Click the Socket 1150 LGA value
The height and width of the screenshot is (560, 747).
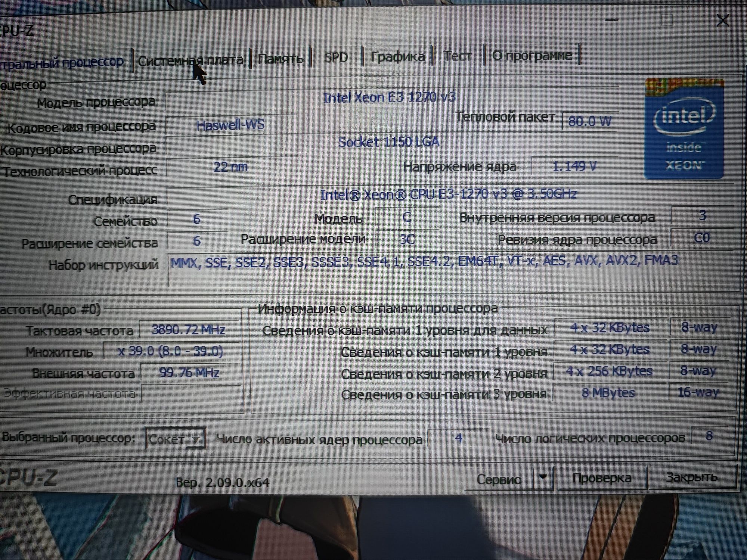coord(388,142)
